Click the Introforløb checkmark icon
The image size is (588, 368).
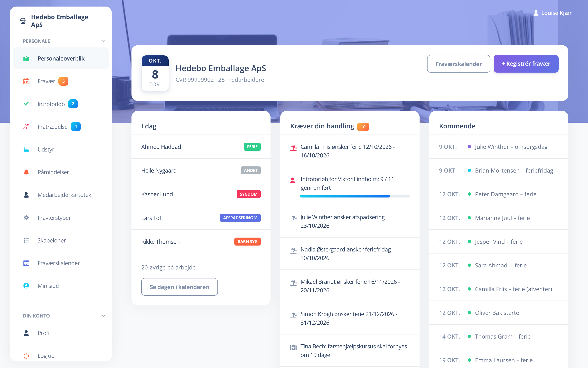[x=26, y=104]
